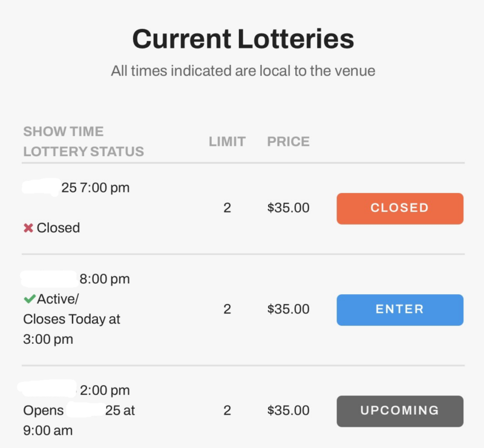The image size is (484, 448).
Task: Click the Closes Today at 3:00 pm status
Action: pyautogui.click(x=71, y=329)
